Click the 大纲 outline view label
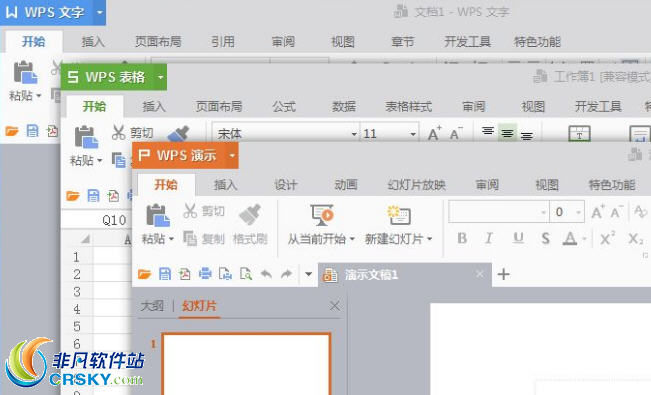651x395 pixels. click(x=152, y=306)
